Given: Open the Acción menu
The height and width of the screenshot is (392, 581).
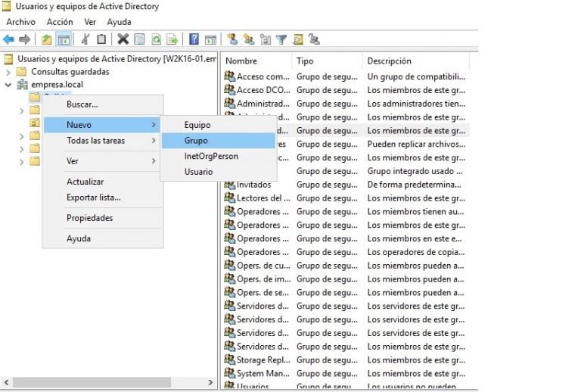Looking at the screenshot, I should (60, 22).
